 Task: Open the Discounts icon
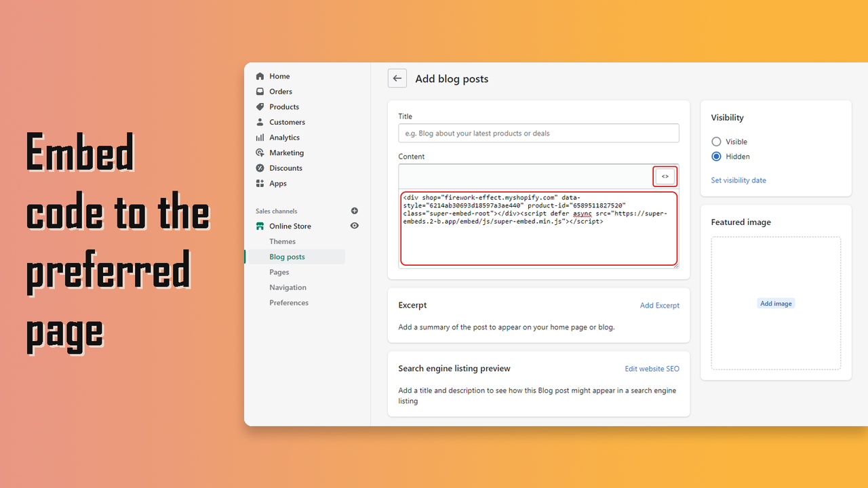point(260,167)
